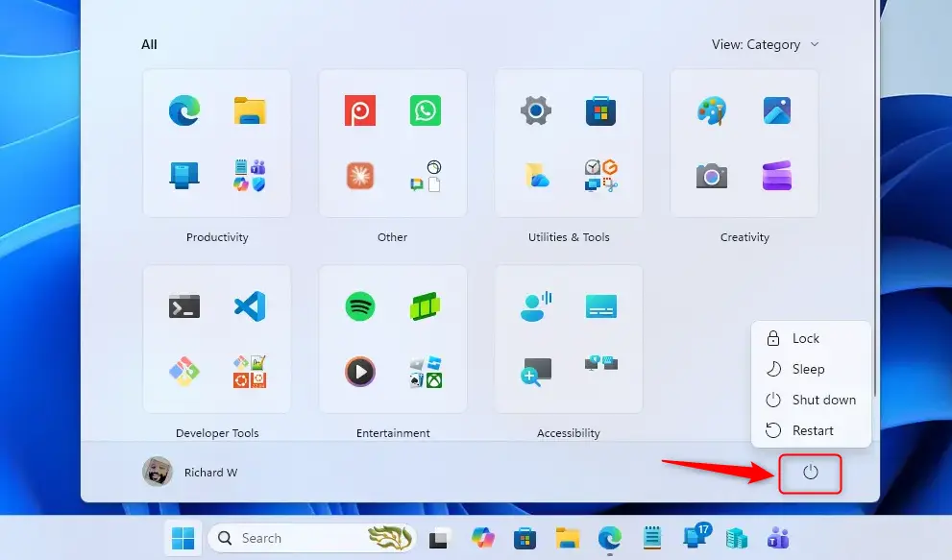Viewport: 952px width, 560px height.
Task: Expand Entertainment small app cluster with Solitaire
Action: click(x=426, y=372)
